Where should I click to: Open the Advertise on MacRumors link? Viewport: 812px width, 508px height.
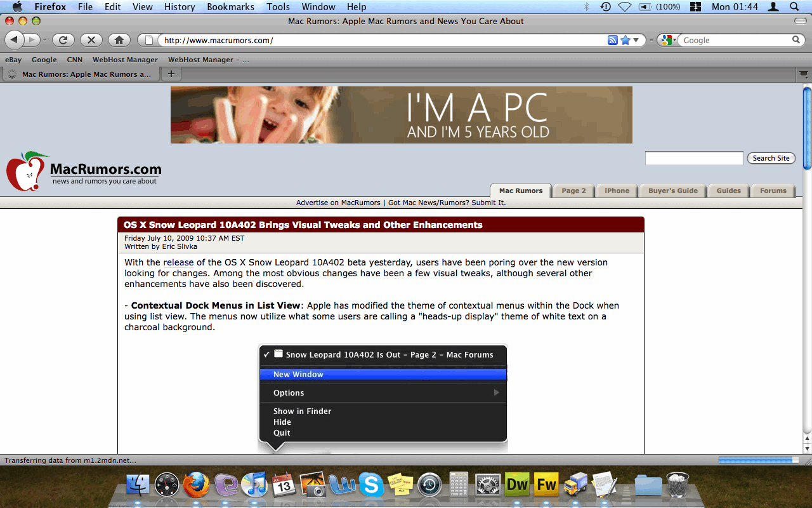pos(339,203)
